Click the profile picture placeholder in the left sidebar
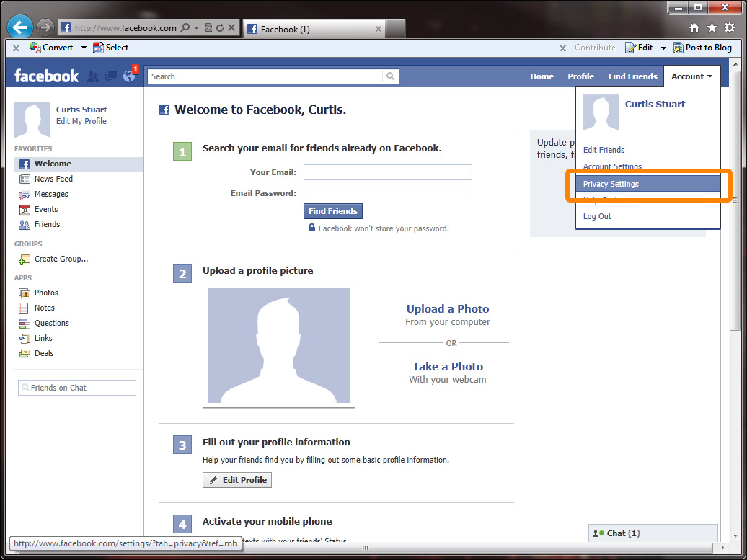 tap(32, 120)
